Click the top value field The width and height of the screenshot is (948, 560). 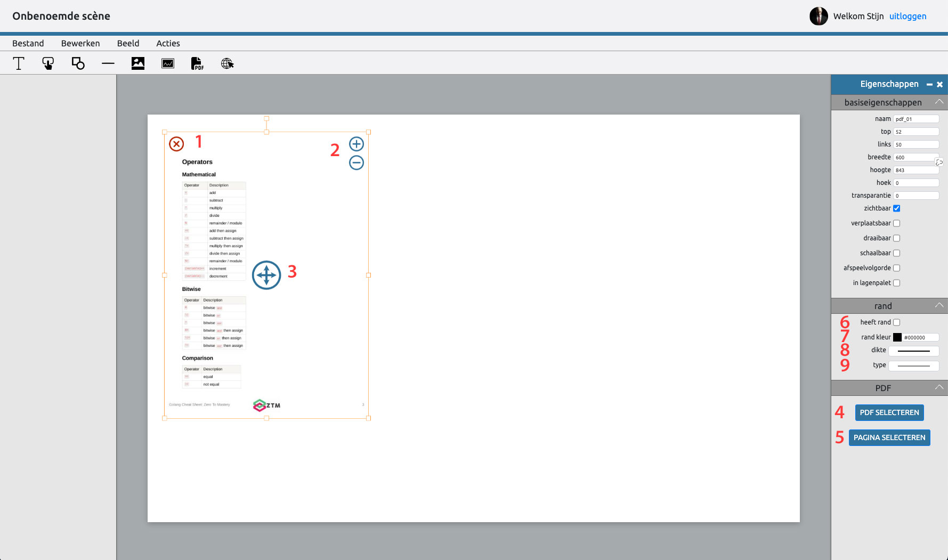point(916,132)
